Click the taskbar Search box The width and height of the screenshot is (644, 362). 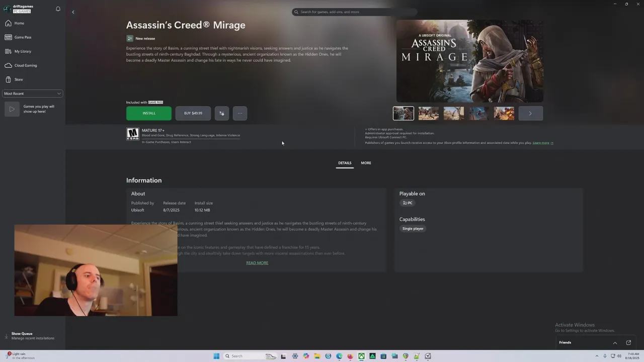point(250,356)
